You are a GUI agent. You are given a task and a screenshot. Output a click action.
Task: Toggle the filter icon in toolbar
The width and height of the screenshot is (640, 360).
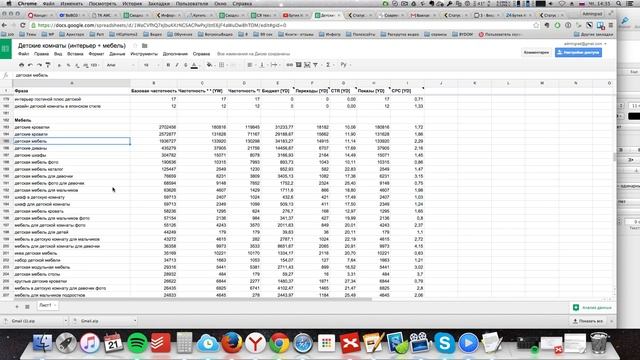(x=315, y=65)
